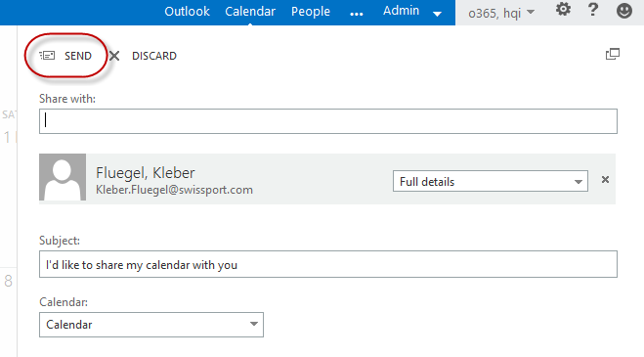Open the form in a separate window
This screenshot has height=357, width=644.
click(613, 54)
